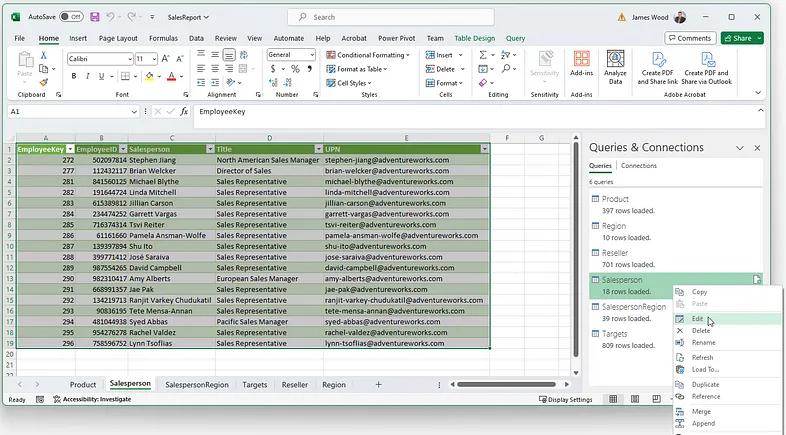Open the Cell Styles dropdown
The height and width of the screenshot is (435, 786).
[349, 83]
